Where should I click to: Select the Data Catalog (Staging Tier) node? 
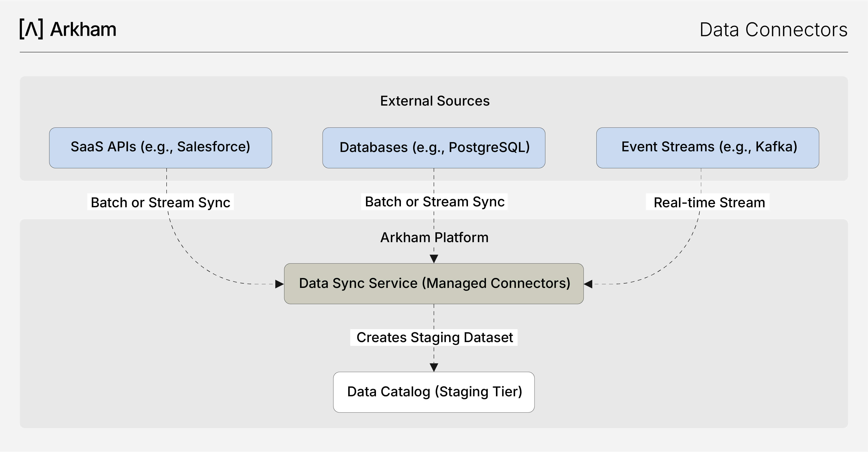[434, 392]
